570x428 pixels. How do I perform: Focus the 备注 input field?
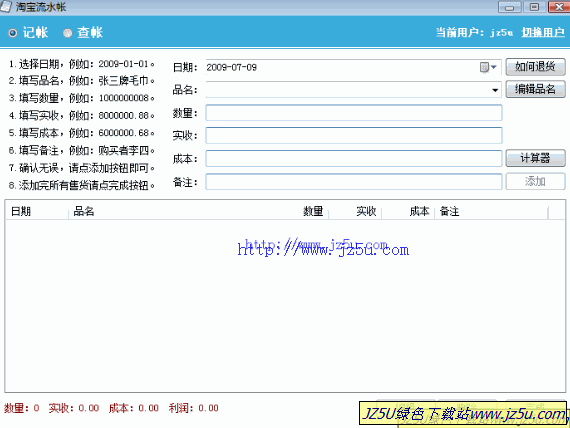click(354, 181)
